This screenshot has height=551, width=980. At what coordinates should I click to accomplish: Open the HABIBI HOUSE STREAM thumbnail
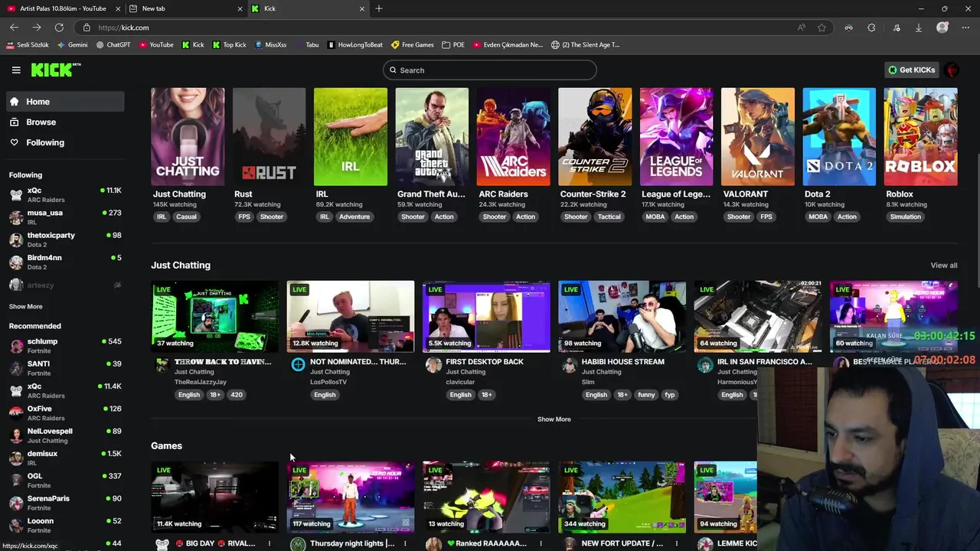coord(622,317)
